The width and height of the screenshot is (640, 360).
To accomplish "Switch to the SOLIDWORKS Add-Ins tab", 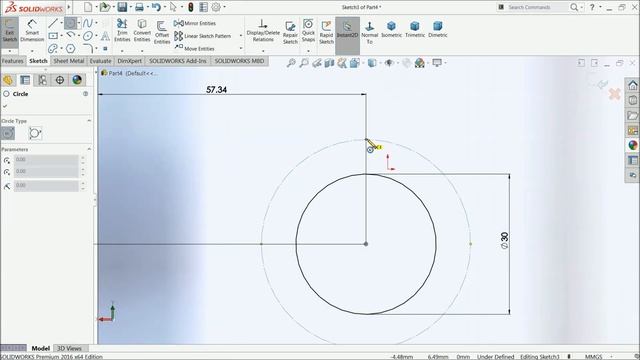I will point(178,61).
